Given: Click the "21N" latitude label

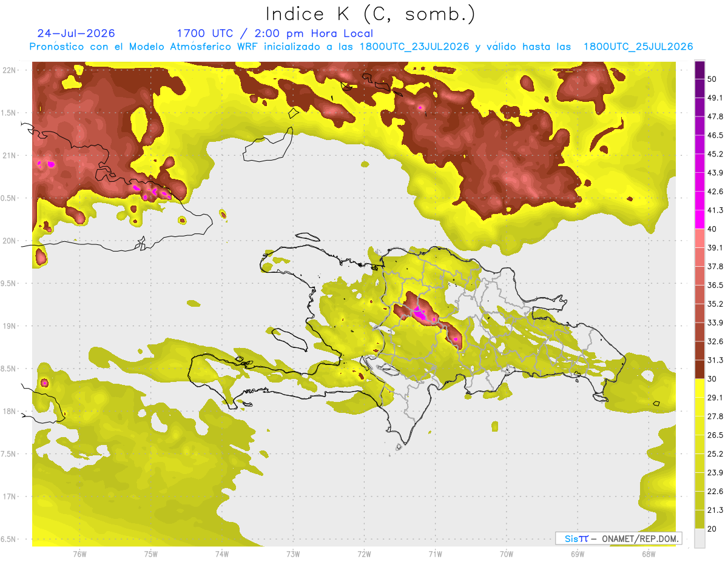Looking at the screenshot, I should [9, 155].
